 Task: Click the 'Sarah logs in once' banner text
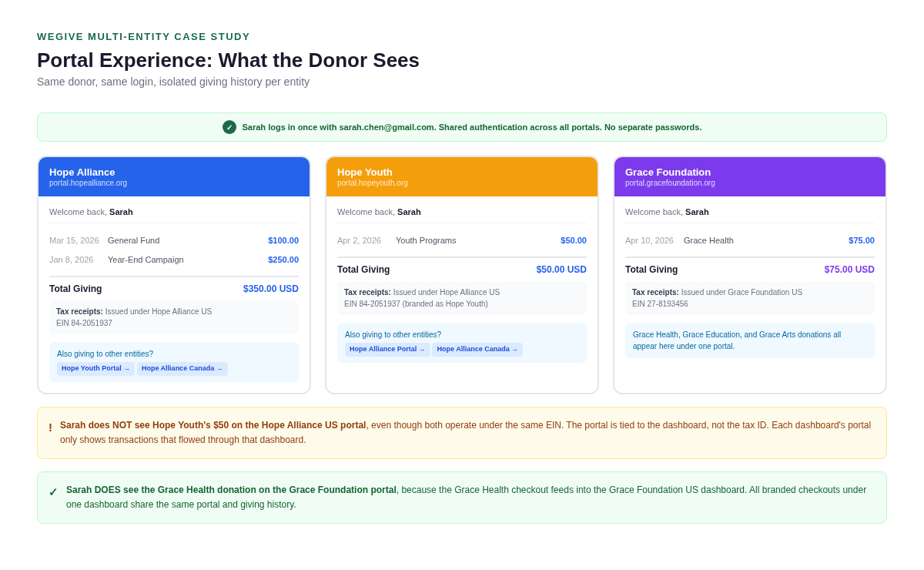pos(472,127)
